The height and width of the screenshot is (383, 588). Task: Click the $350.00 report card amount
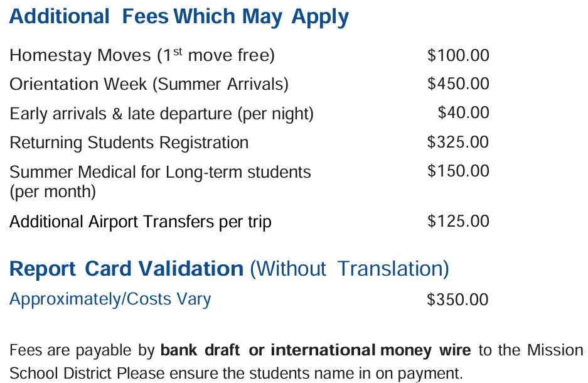(x=457, y=299)
